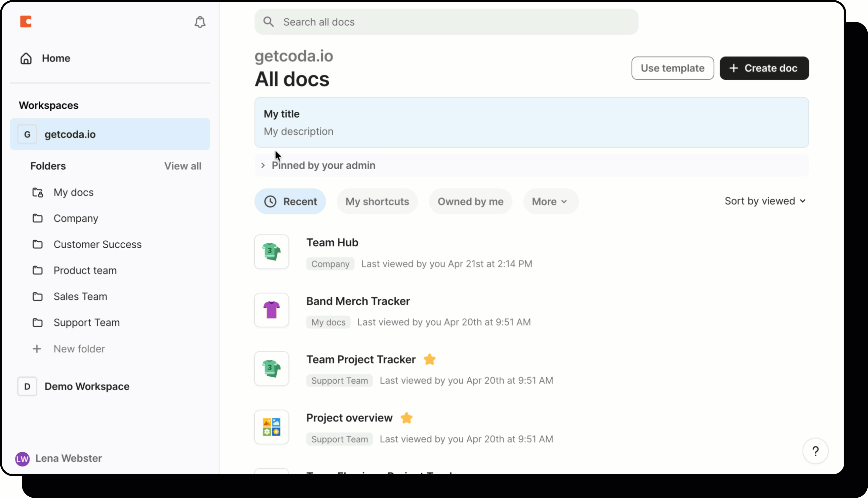The height and width of the screenshot is (498, 868).
Task: Click My docs tag under Band Merch Tracker
Action: point(328,322)
